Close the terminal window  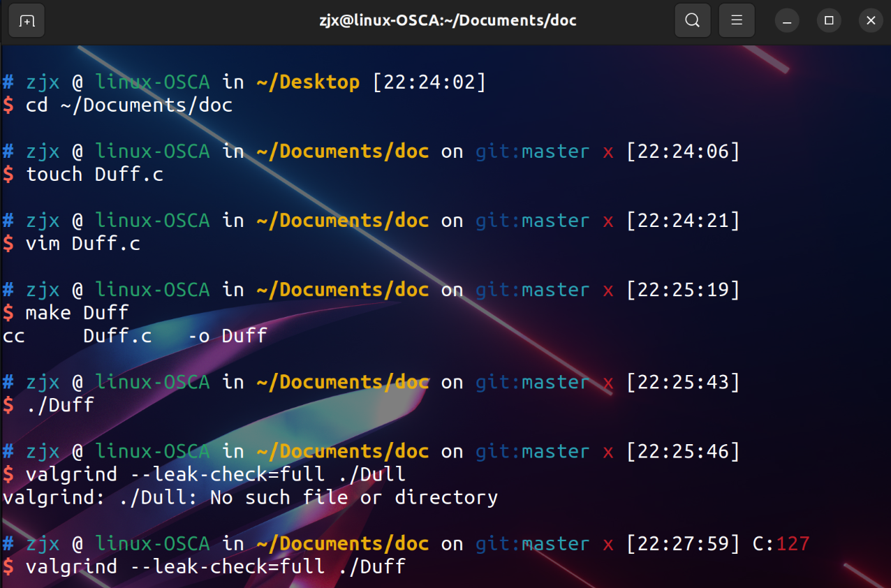[x=870, y=20]
